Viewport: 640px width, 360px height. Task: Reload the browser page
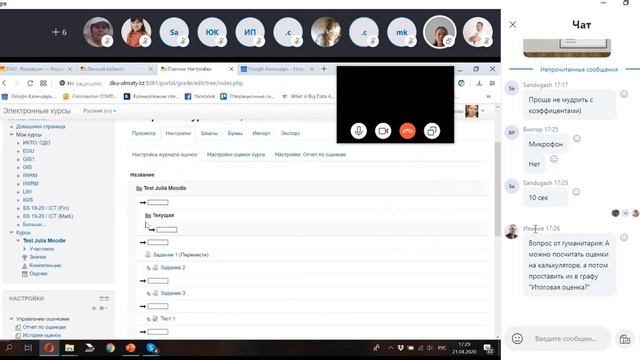[x=30, y=83]
